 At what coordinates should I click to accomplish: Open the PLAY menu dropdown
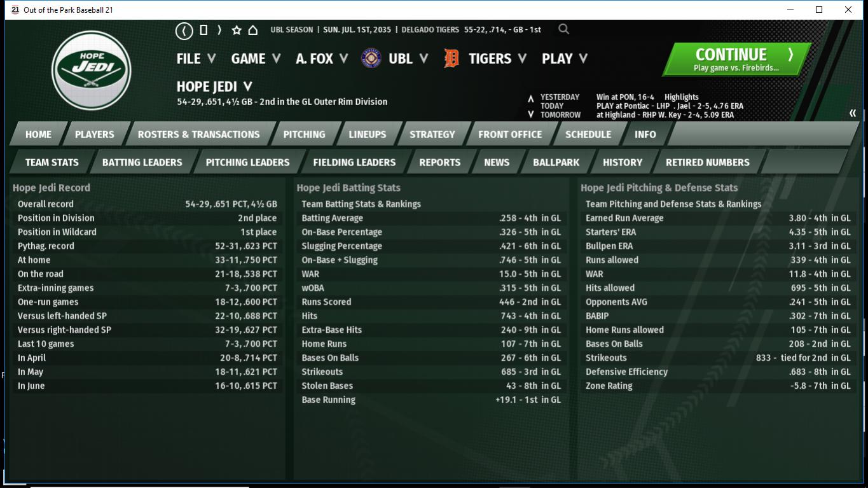pyautogui.click(x=565, y=59)
